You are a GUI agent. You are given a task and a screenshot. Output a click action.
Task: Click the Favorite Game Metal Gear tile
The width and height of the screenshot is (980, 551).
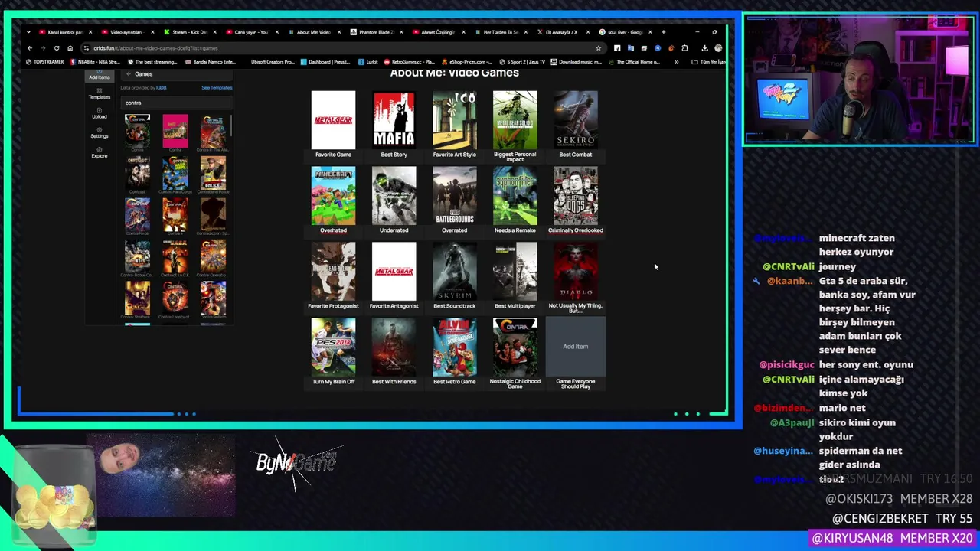[x=333, y=120]
